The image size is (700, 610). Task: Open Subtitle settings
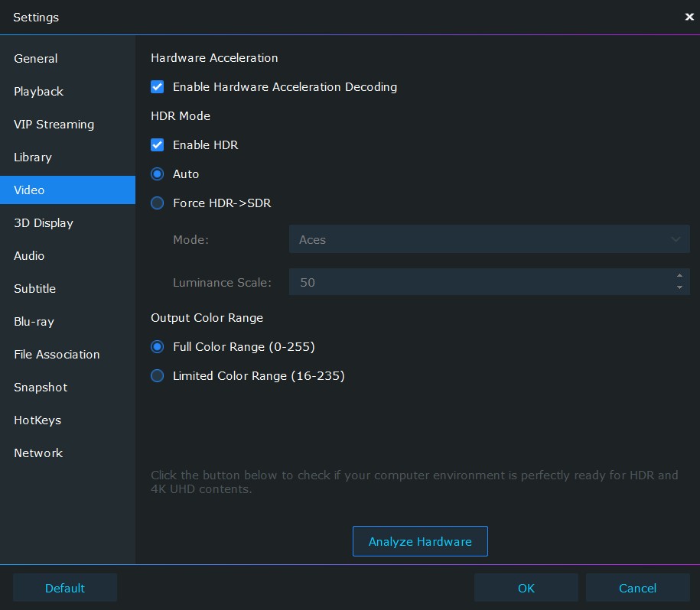[67, 288]
